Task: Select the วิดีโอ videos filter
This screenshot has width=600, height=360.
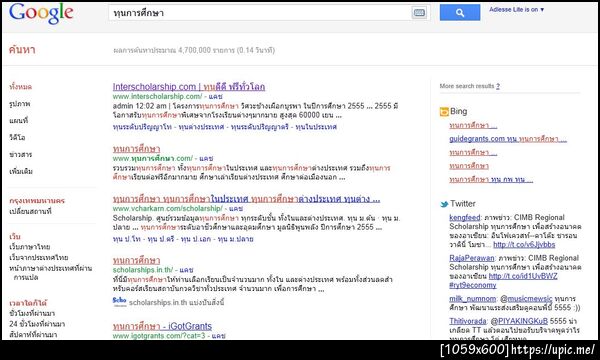Action: coord(17,137)
